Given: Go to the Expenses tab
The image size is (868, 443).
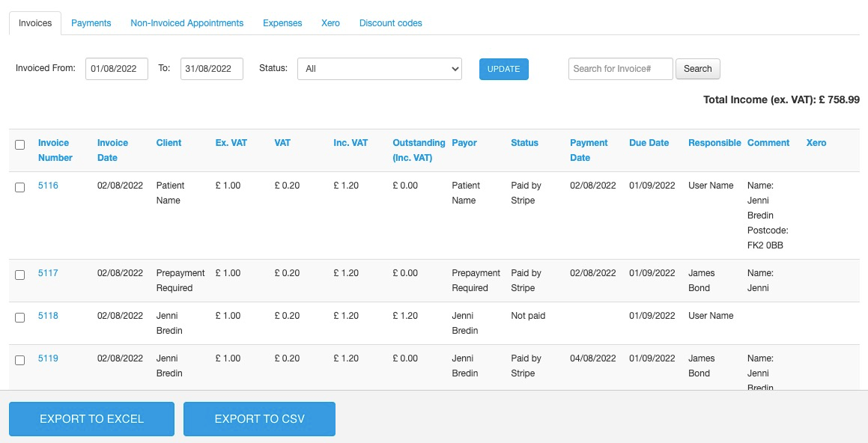Looking at the screenshot, I should (282, 23).
